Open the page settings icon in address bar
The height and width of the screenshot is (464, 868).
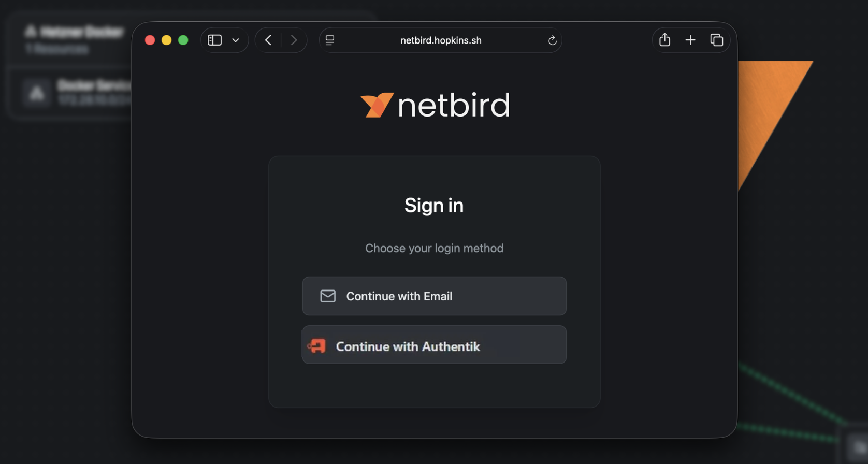tap(329, 40)
